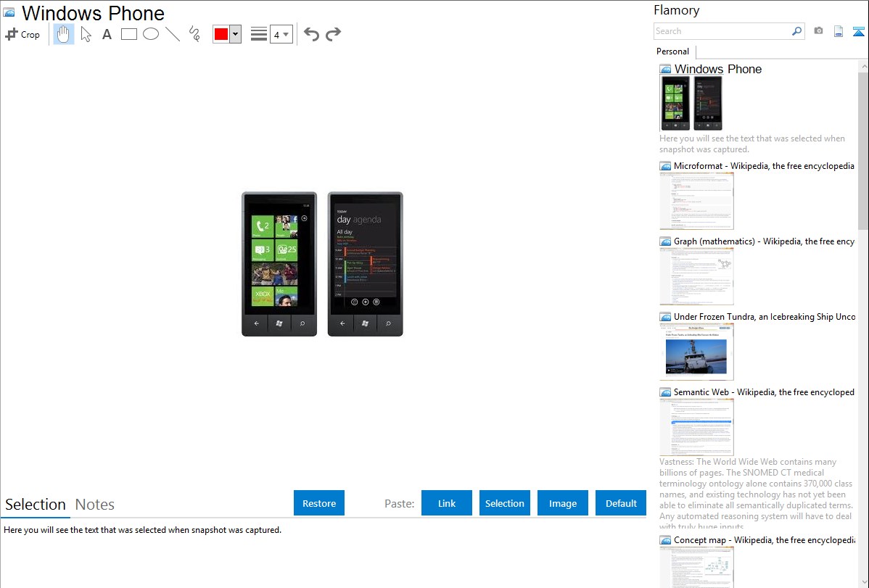Click the top-right blue Flamory icon
This screenshot has width=869, height=588.
coord(858,31)
